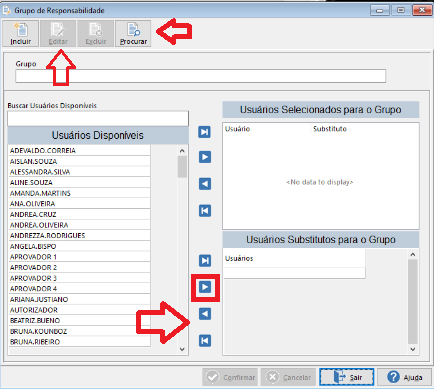Minimize the Grupo de Responsabilidade window
434x390 pixels.
point(379,10)
